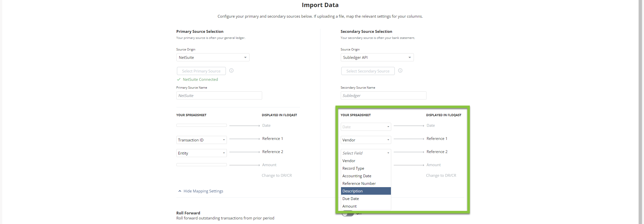Collapse mapping using Hide Mapping Settings chevron
The height and width of the screenshot is (224, 644).
coord(180,191)
